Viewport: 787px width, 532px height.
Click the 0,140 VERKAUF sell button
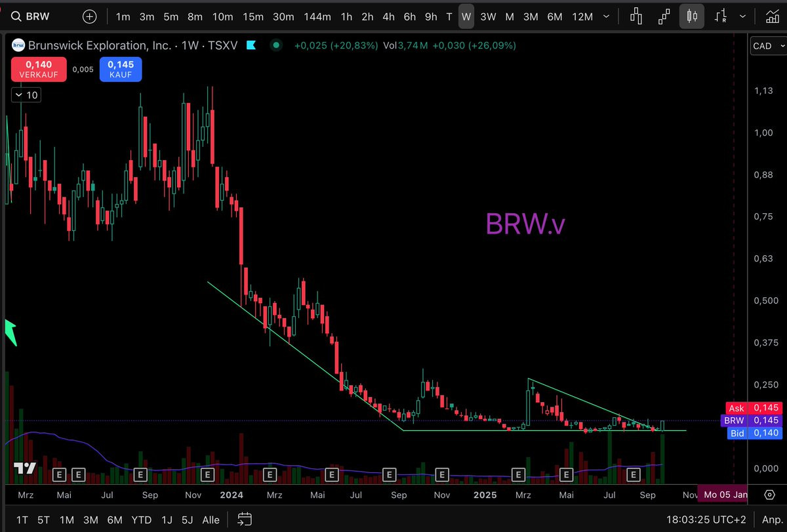[38, 69]
